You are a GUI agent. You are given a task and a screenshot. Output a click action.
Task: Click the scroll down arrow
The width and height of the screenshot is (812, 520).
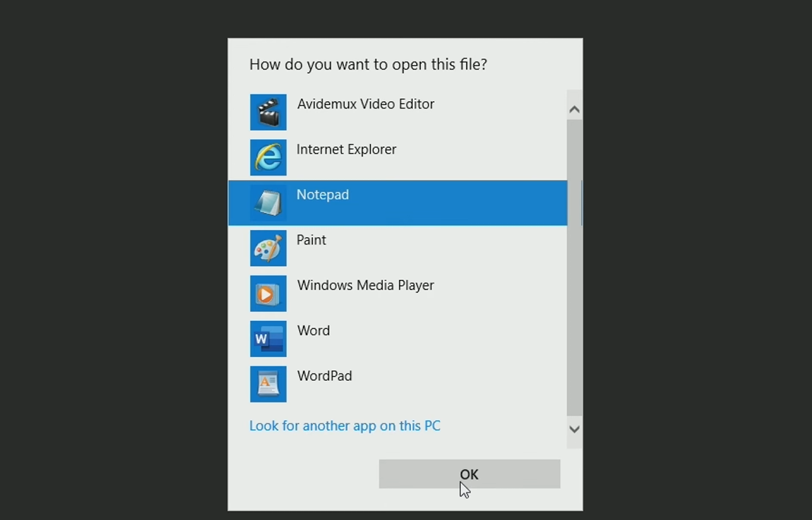[x=575, y=429]
